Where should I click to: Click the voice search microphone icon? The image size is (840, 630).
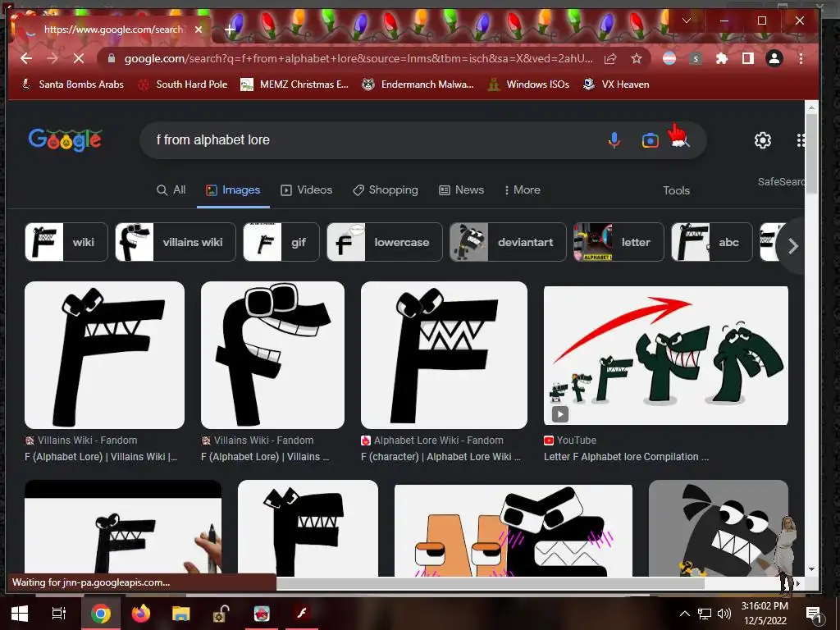[x=614, y=139]
